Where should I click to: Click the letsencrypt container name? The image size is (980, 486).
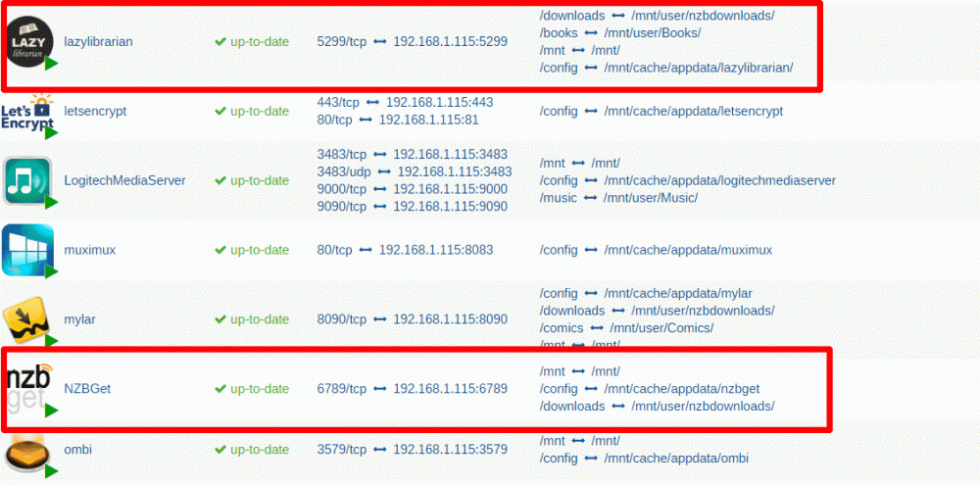(96, 111)
